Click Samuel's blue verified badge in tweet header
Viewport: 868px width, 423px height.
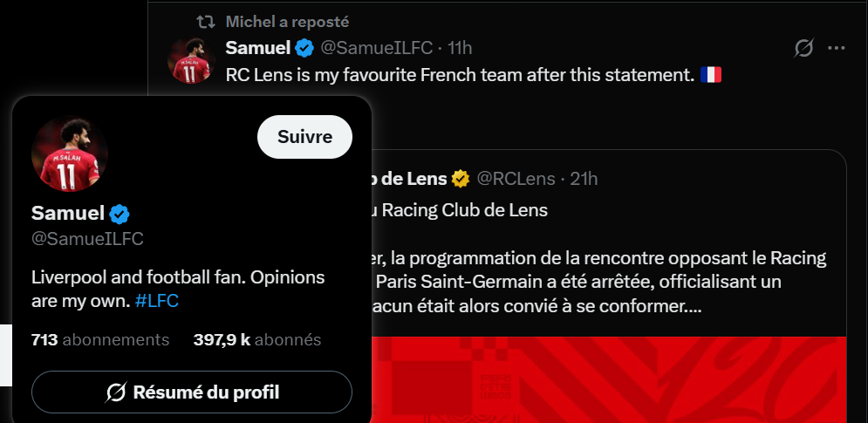pos(304,47)
